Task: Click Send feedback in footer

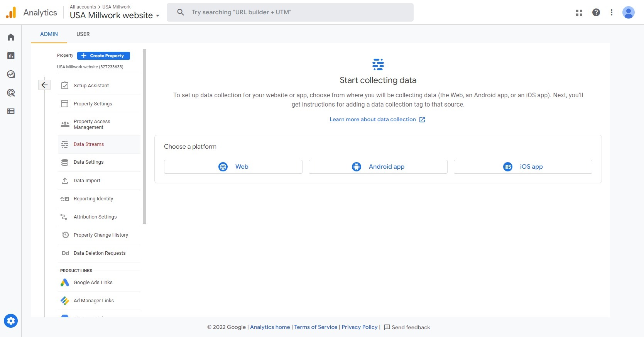Action: 407,327
